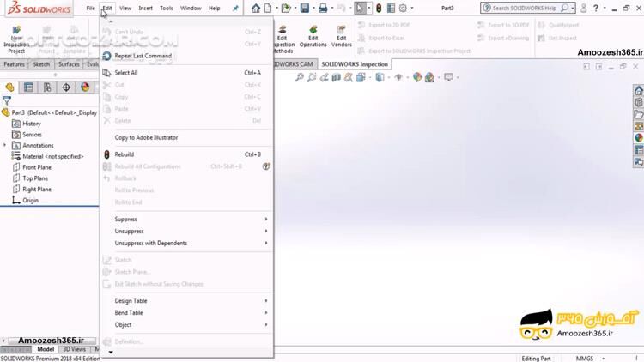
Task: Switch to the SOLIDWORKS Inspection tab
Action: pyautogui.click(x=355, y=64)
